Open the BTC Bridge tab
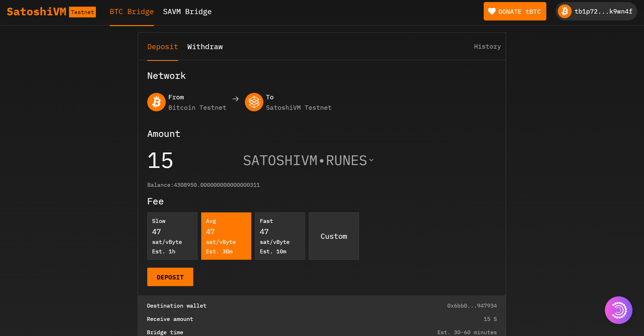The width and height of the screenshot is (644, 336). (x=132, y=12)
